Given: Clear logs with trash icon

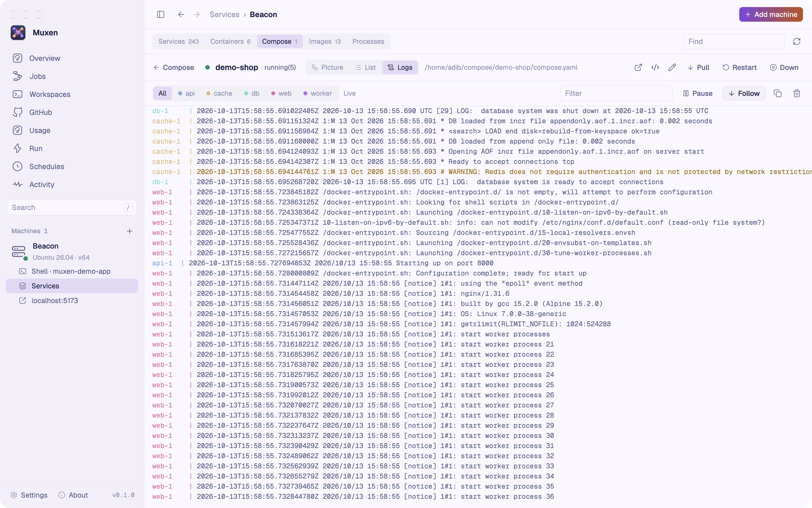Looking at the screenshot, I should click(796, 93).
